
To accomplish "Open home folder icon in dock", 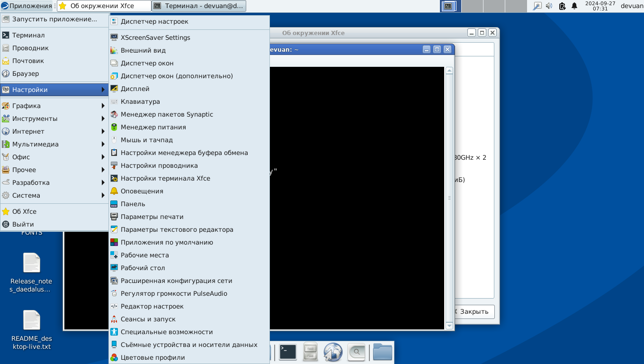I will click(x=382, y=352).
